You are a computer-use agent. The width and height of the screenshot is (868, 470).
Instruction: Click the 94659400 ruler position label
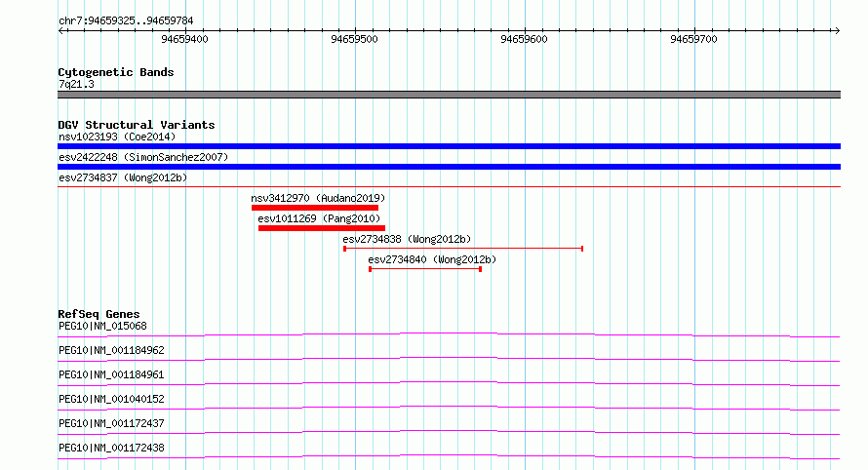[185, 39]
